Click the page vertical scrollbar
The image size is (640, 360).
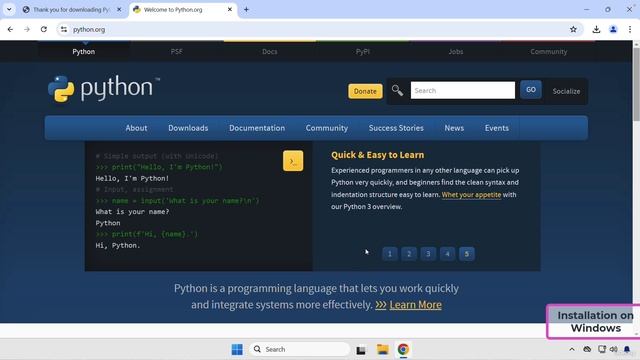point(636,84)
